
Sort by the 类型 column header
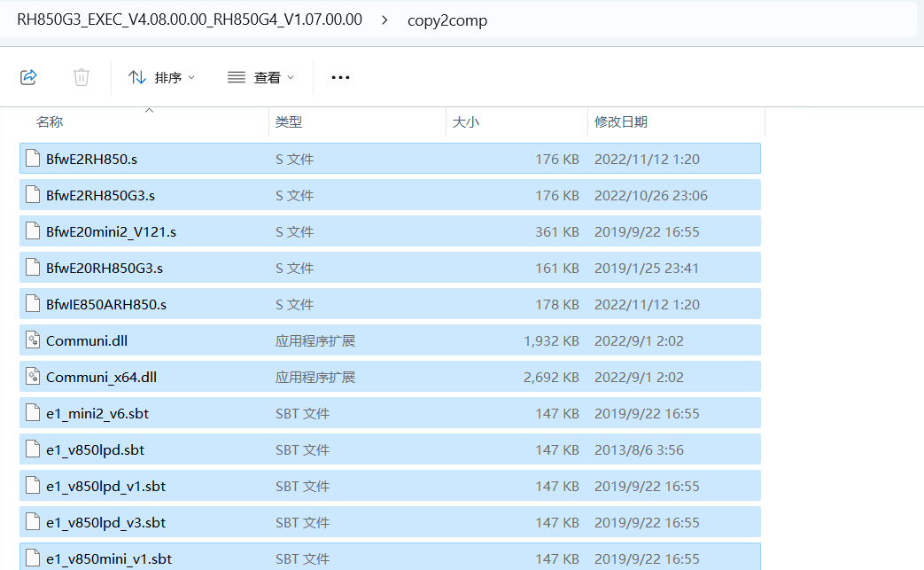tap(289, 122)
